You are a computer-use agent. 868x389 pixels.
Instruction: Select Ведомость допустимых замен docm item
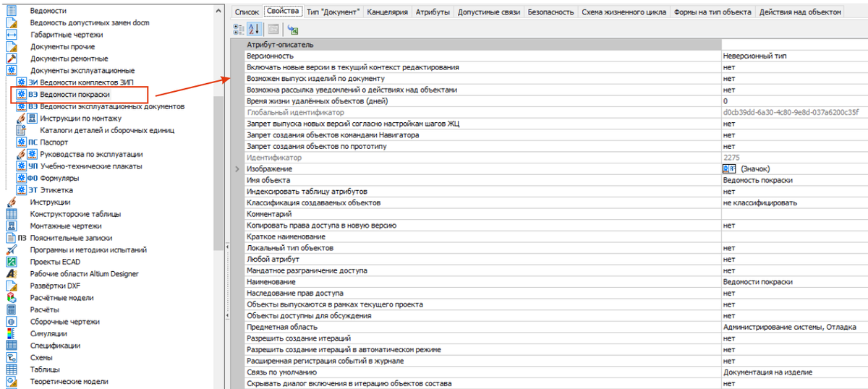click(90, 23)
